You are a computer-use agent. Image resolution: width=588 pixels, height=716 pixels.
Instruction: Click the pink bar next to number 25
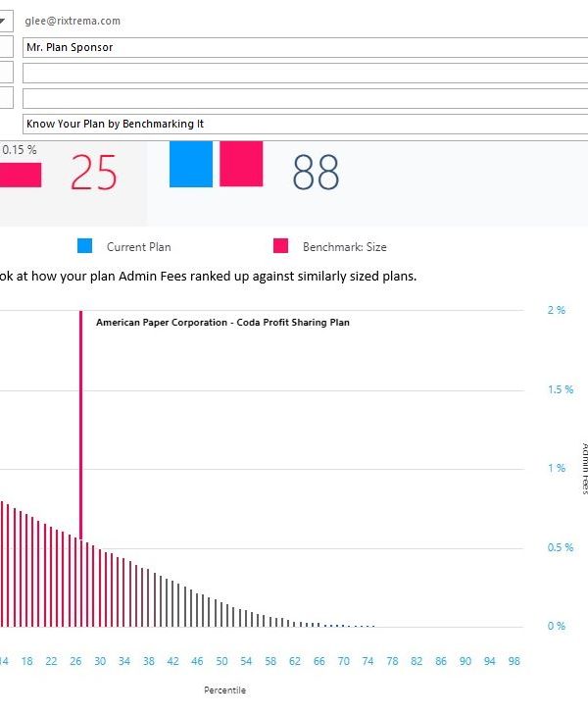20,175
